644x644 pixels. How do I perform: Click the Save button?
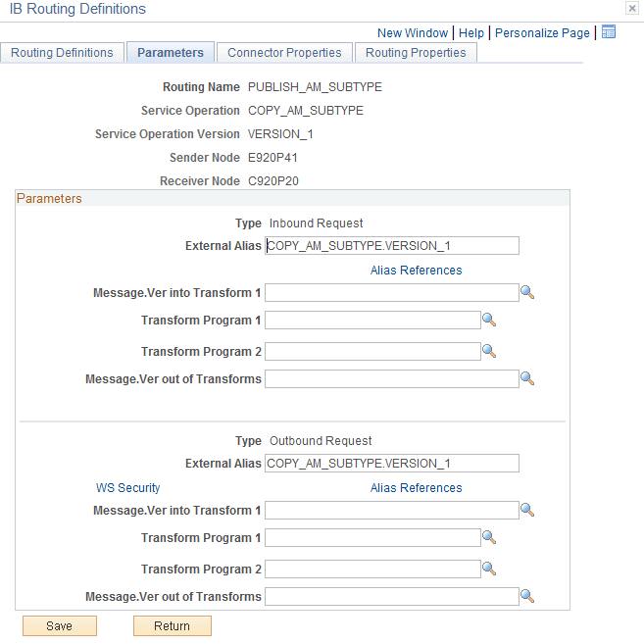[x=60, y=626]
